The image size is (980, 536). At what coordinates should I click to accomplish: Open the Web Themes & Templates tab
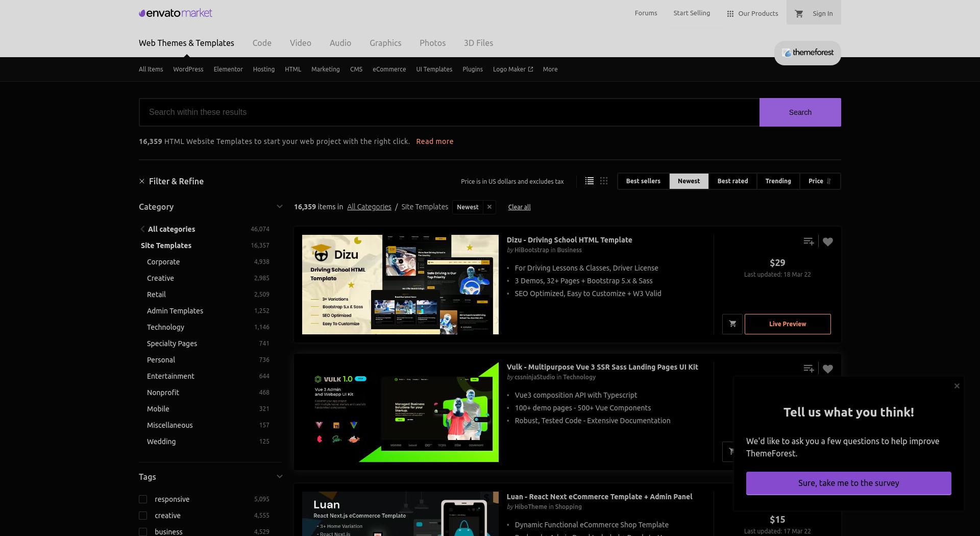[x=186, y=43]
